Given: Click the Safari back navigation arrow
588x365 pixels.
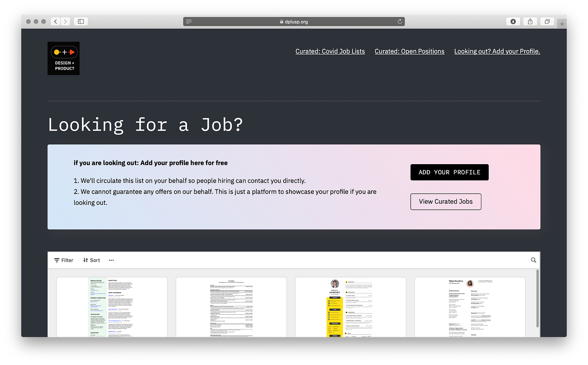Looking at the screenshot, I should (x=56, y=21).
